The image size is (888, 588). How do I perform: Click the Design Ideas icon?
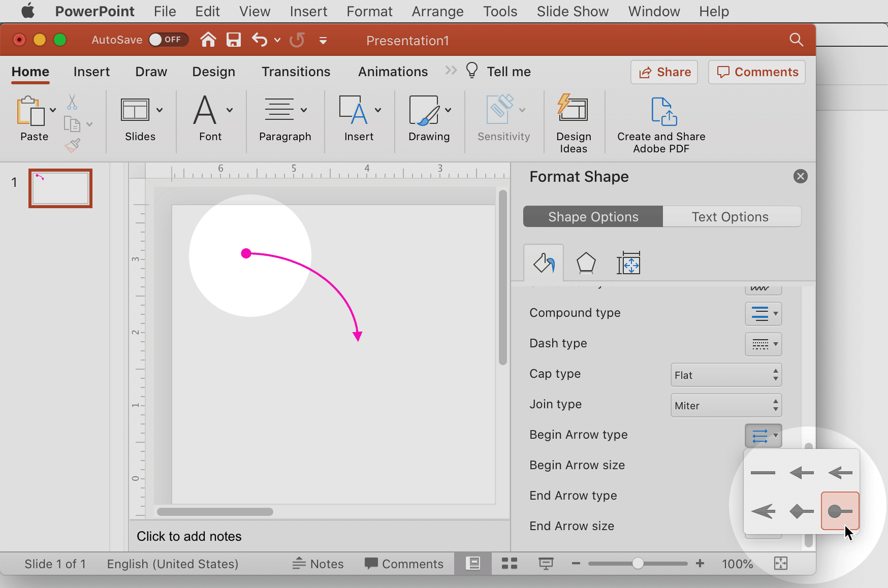pos(573,107)
